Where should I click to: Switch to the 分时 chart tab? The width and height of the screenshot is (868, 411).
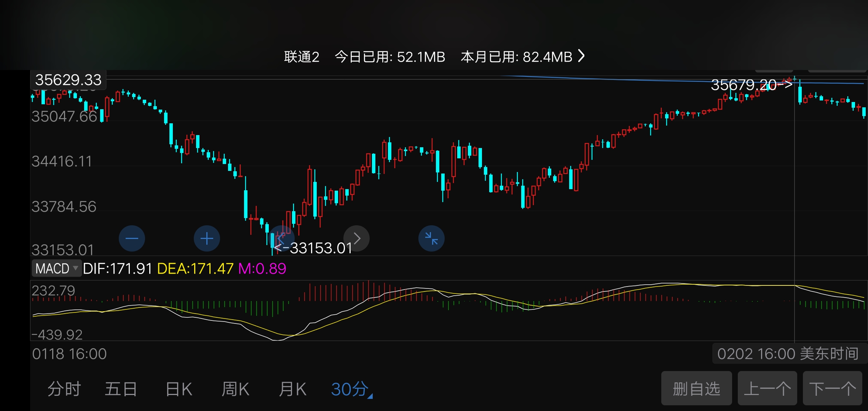tap(64, 389)
